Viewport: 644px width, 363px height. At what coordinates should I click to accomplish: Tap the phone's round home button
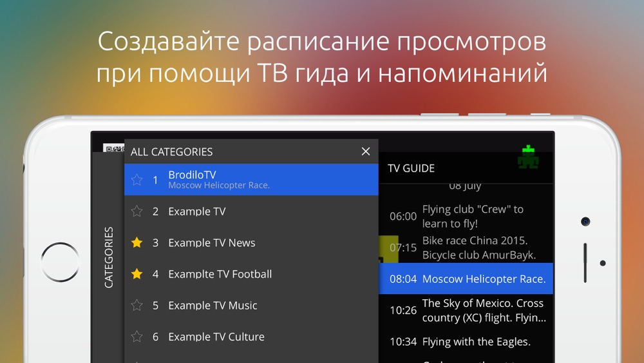pyautogui.click(x=60, y=262)
